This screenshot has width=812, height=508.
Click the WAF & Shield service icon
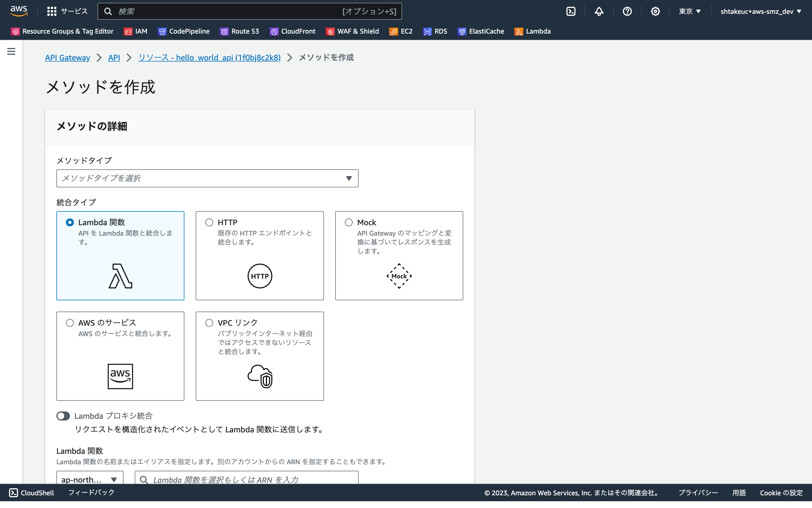click(330, 32)
